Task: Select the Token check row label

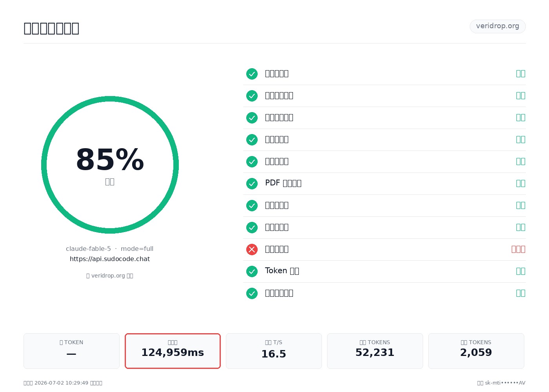Action: [x=282, y=271]
